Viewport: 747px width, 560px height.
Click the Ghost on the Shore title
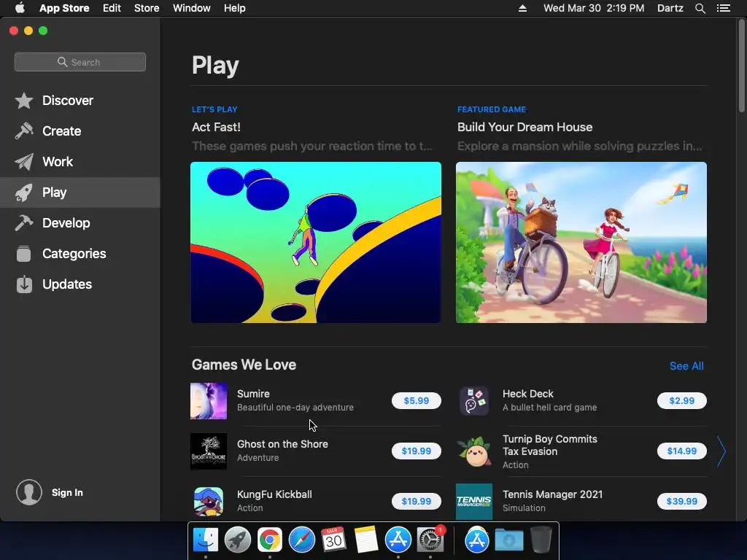pyautogui.click(x=282, y=444)
